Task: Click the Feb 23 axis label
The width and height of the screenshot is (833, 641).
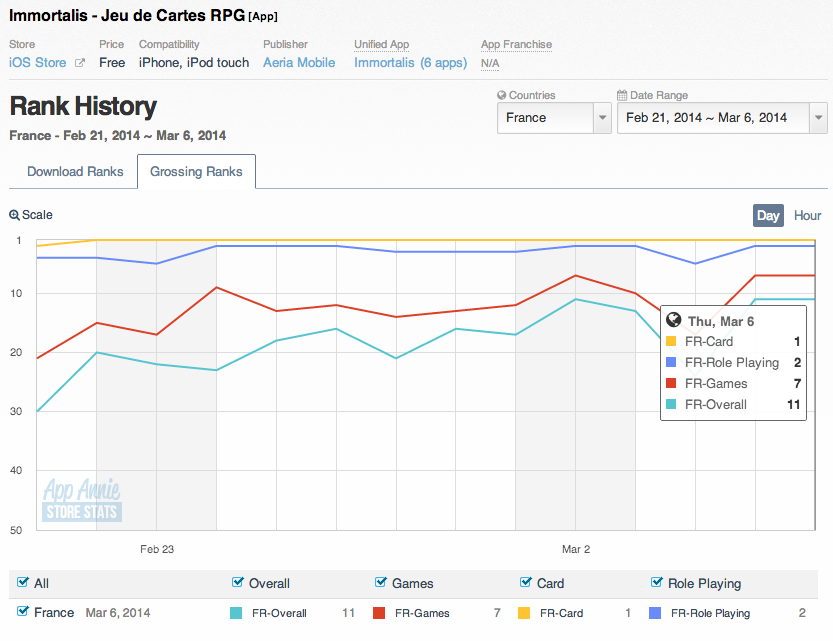Action: (x=157, y=549)
